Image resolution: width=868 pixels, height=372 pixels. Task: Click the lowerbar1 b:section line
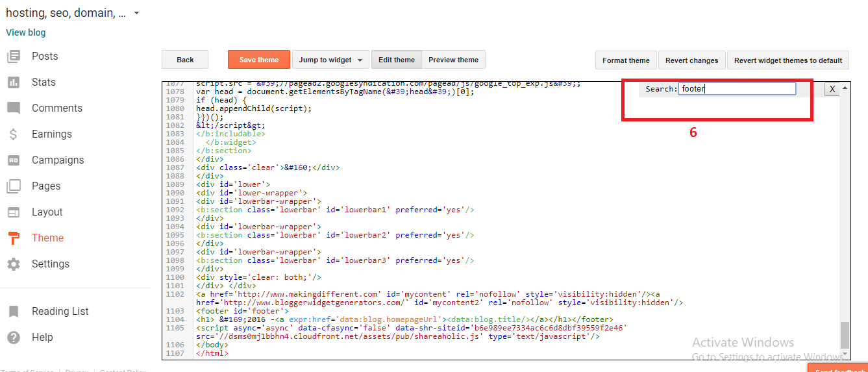335,210
